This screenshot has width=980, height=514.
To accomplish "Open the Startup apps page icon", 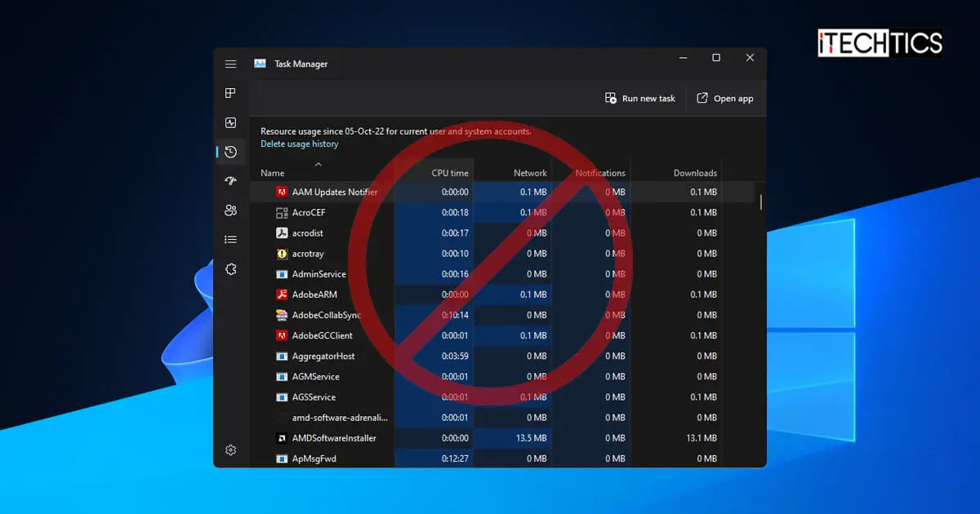I will point(231,181).
